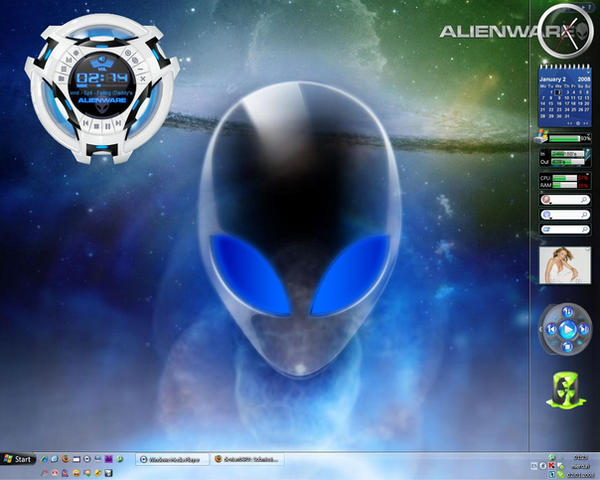Click magnifier button of third search gadget
This screenshot has width=600, height=480.
584,229
